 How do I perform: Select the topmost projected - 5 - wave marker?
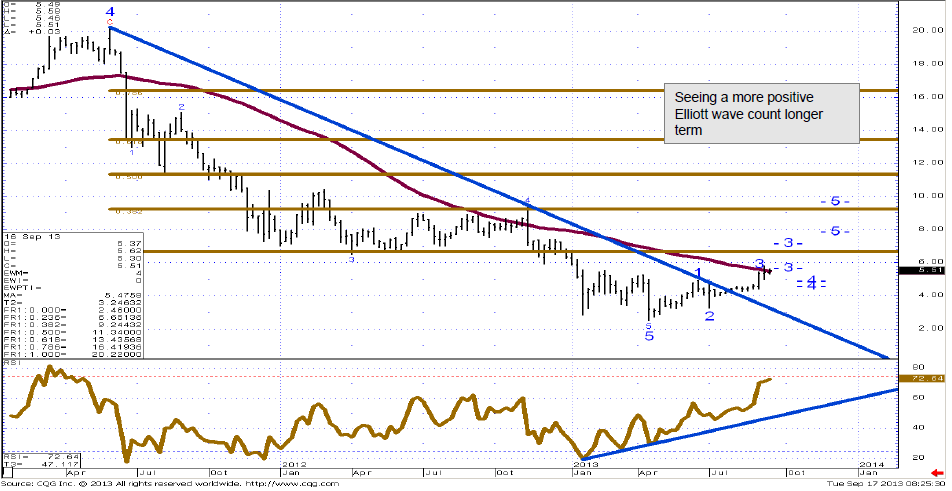(835, 201)
